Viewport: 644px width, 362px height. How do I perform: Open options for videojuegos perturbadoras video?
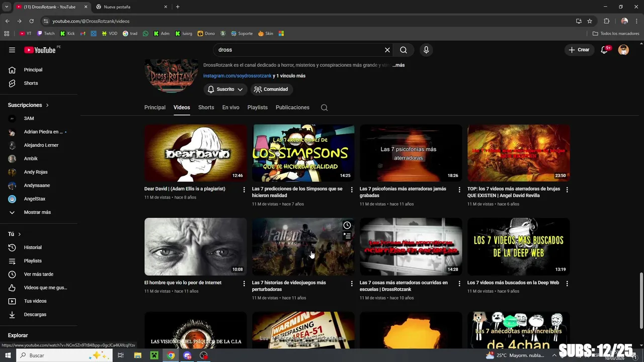point(352,284)
